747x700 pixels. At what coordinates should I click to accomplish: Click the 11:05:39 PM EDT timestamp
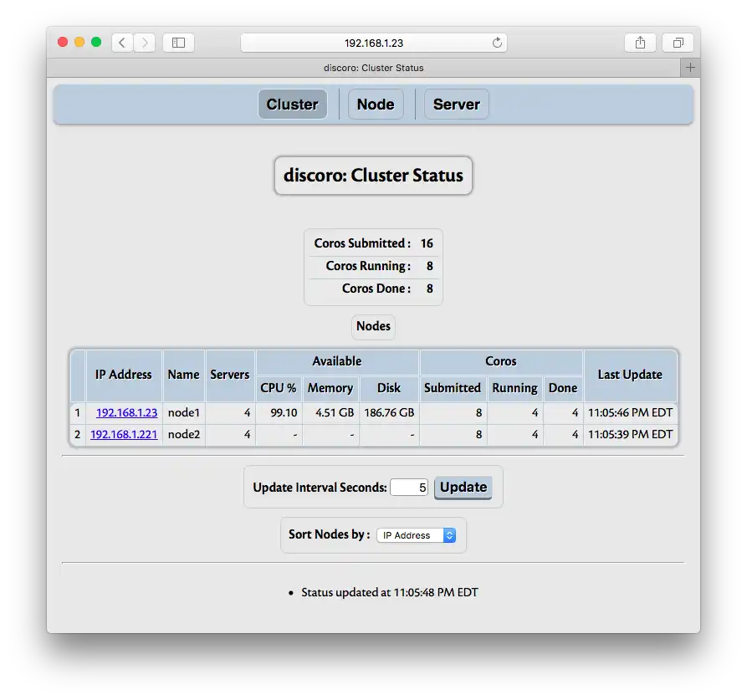point(630,434)
